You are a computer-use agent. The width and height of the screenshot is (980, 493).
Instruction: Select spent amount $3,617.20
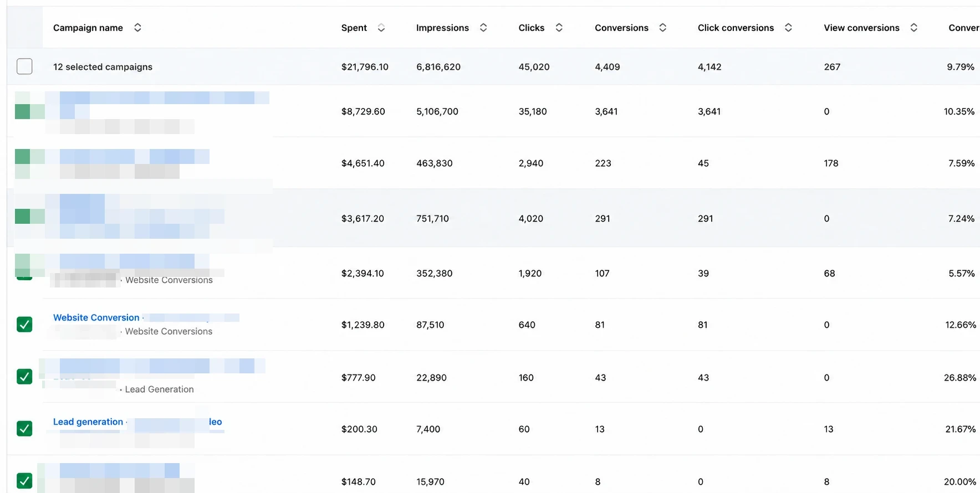[363, 218]
